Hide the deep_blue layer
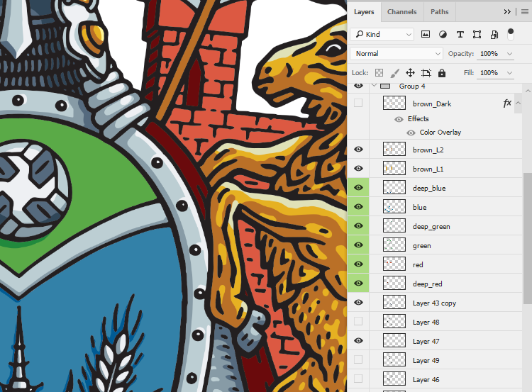 [358, 188]
